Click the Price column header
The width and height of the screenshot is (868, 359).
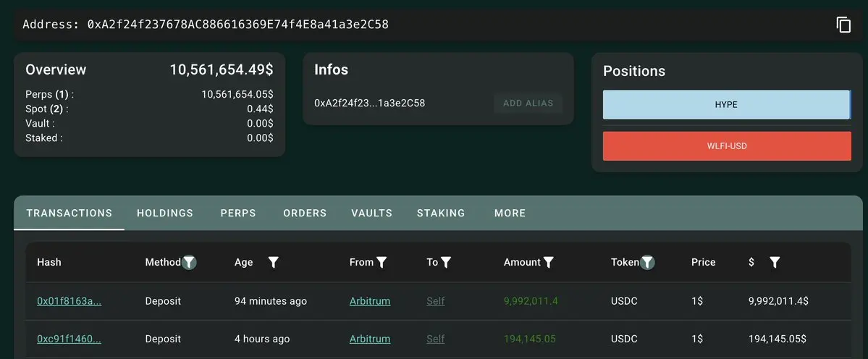[704, 262]
